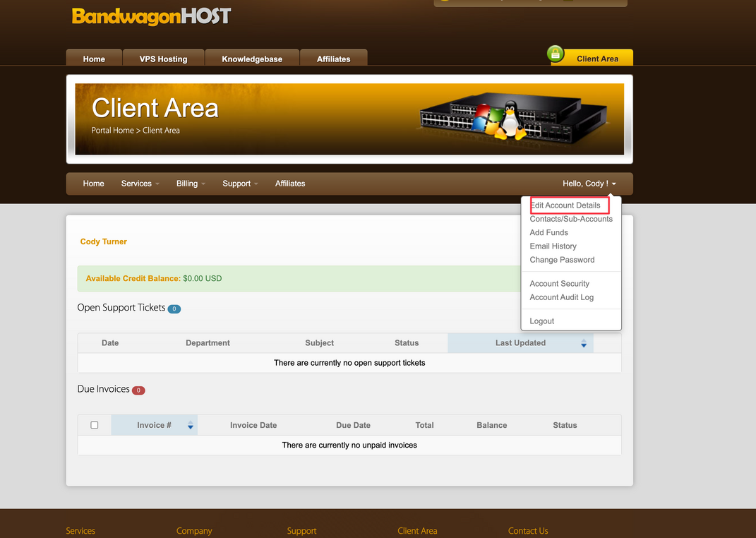Click the due invoices count badge
756x538 pixels.
[x=138, y=390]
